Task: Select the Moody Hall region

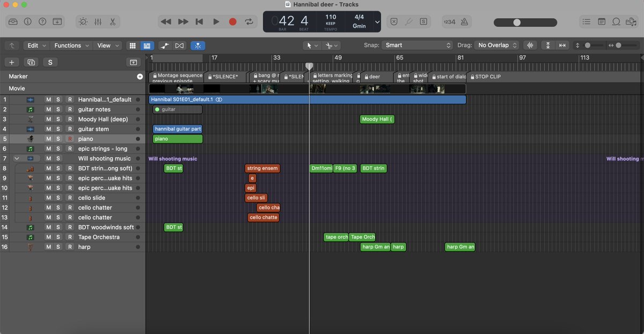Action: pos(377,119)
